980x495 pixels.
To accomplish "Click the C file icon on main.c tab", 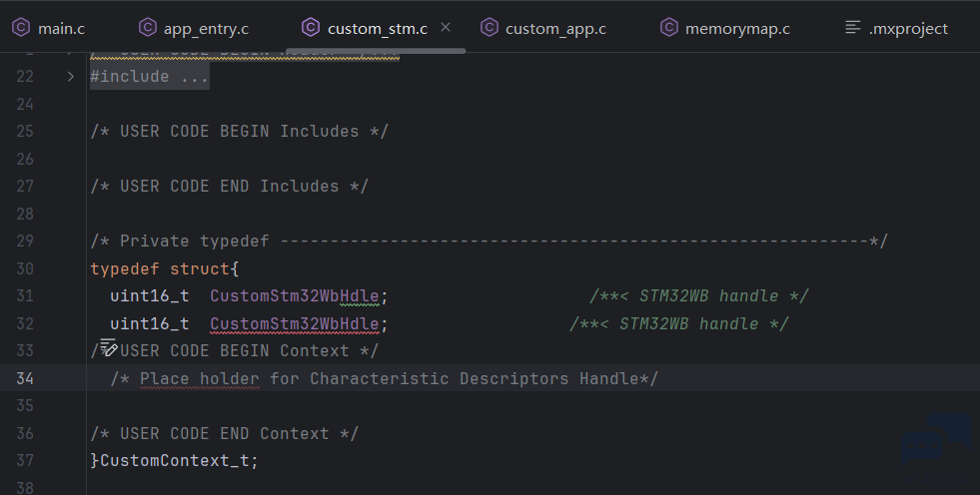I will click(21, 28).
